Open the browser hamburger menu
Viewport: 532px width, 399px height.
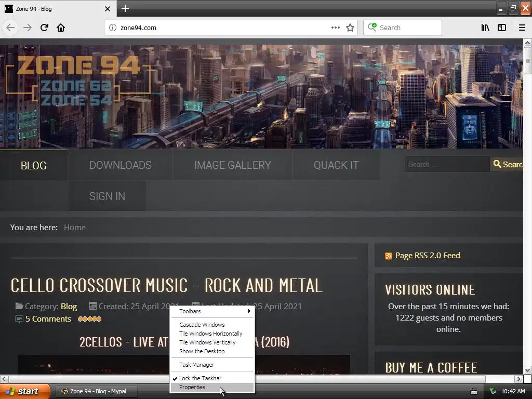click(x=522, y=28)
